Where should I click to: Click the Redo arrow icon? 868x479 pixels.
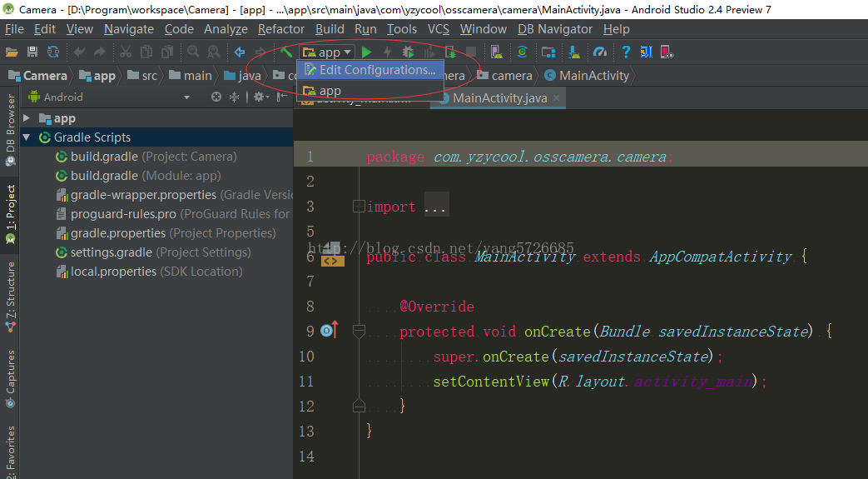click(100, 52)
